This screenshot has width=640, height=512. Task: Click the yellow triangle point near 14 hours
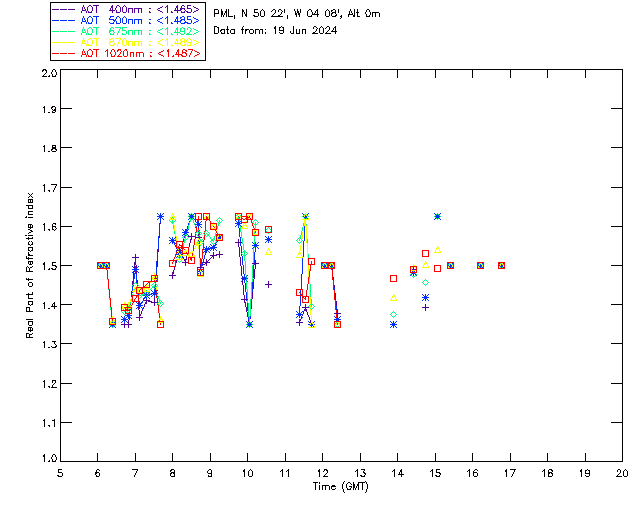coord(393,298)
